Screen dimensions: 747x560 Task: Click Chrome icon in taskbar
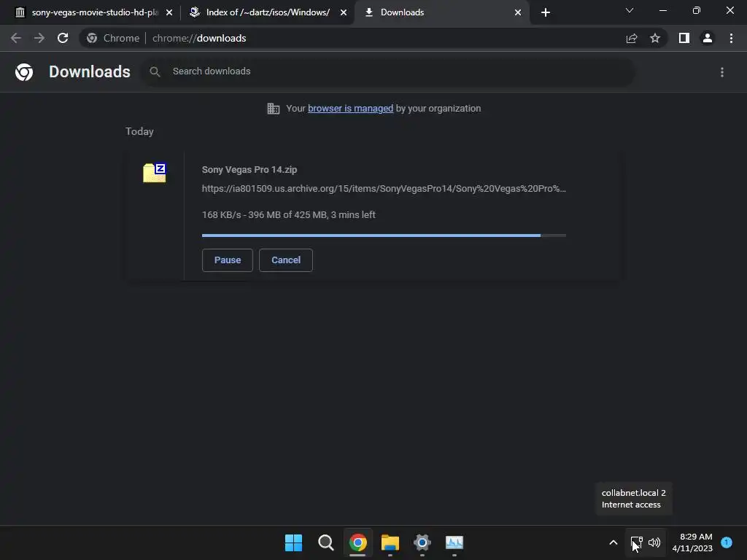click(357, 542)
